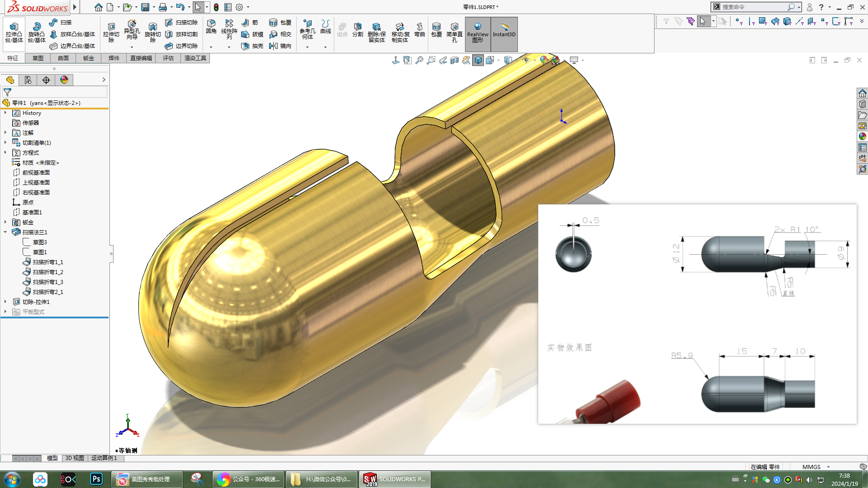Toggle shaded with edges display style
The image size is (868, 488).
(x=478, y=60)
